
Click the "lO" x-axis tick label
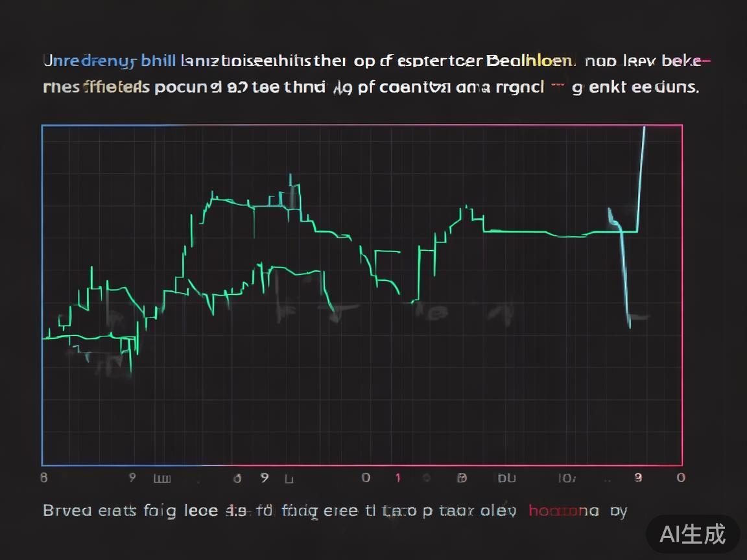click(x=567, y=478)
